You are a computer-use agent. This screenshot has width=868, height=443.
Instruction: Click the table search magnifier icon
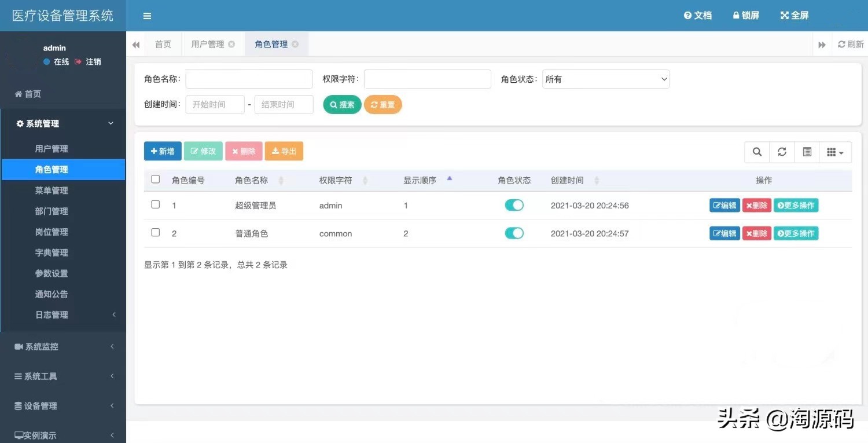tap(756, 152)
